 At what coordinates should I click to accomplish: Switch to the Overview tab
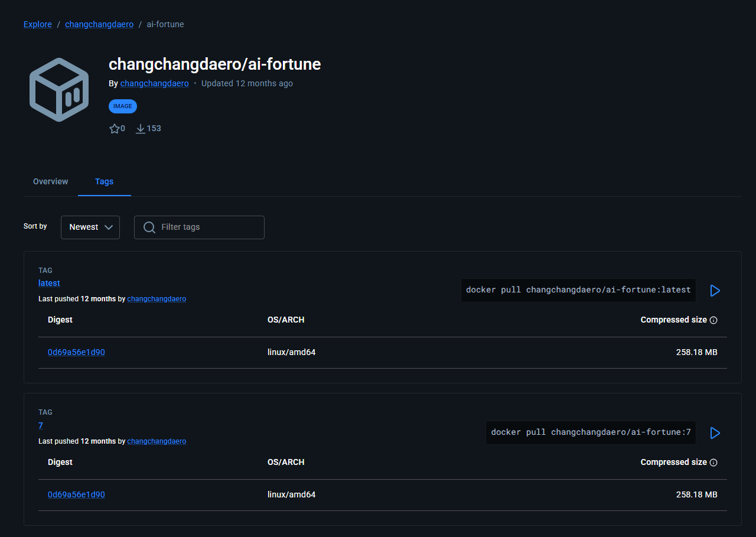(x=51, y=181)
